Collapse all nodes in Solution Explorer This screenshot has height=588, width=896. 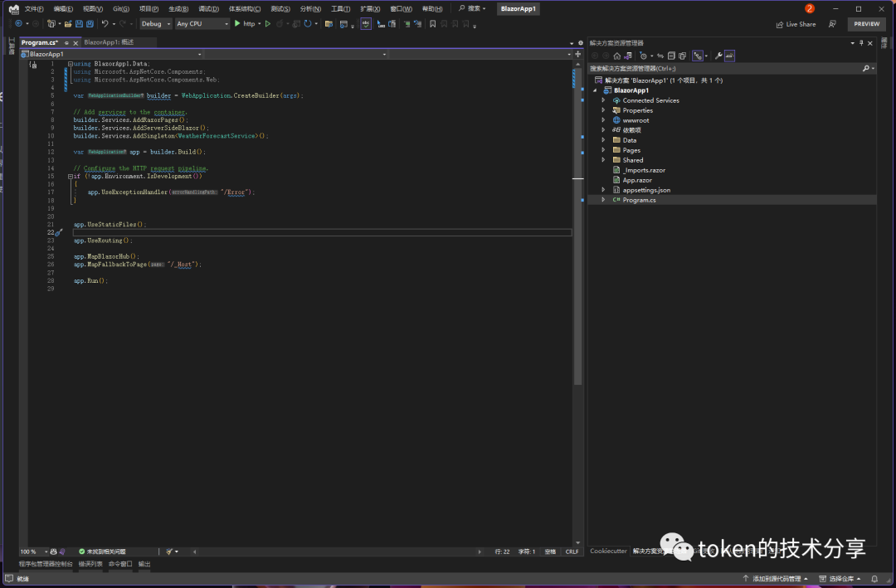pos(671,56)
